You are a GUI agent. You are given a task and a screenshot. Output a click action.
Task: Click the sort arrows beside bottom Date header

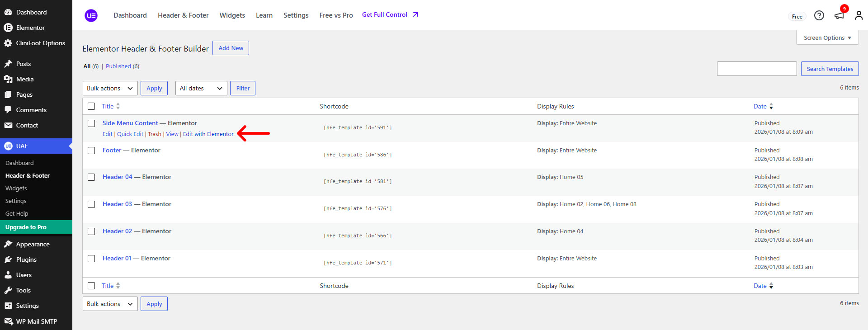pos(771,286)
